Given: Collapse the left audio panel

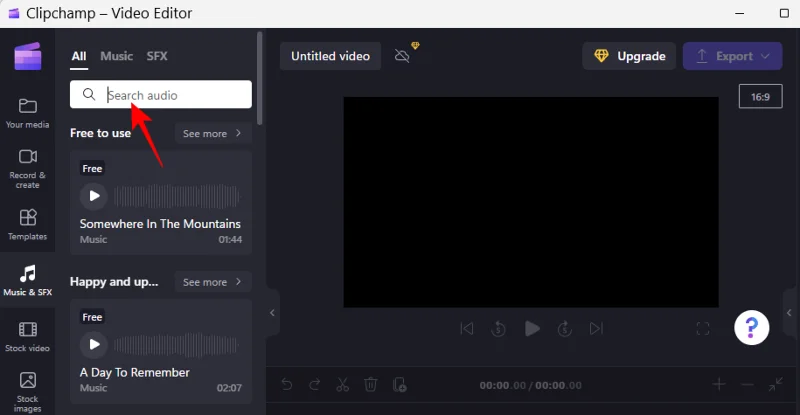Looking at the screenshot, I should [272, 312].
